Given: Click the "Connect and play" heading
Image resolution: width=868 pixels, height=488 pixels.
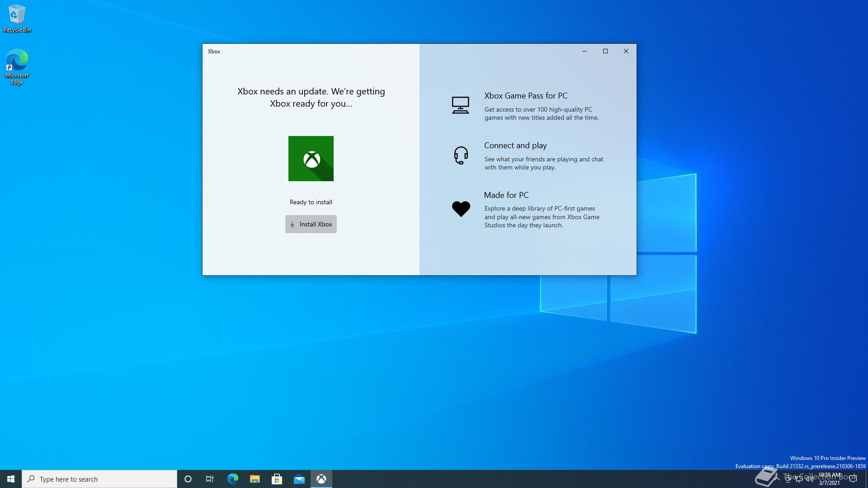Looking at the screenshot, I should point(515,145).
